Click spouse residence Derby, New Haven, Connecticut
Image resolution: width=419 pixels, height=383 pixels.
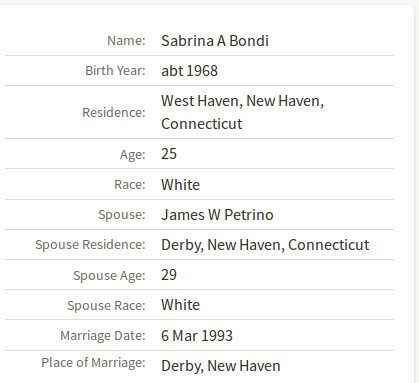tap(265, 245)
